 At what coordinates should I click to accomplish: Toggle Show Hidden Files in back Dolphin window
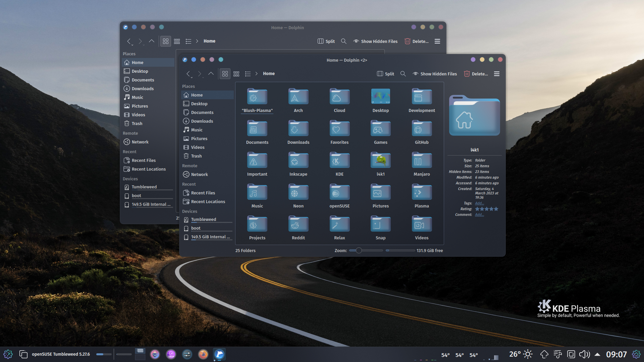(x=375, y=41)
